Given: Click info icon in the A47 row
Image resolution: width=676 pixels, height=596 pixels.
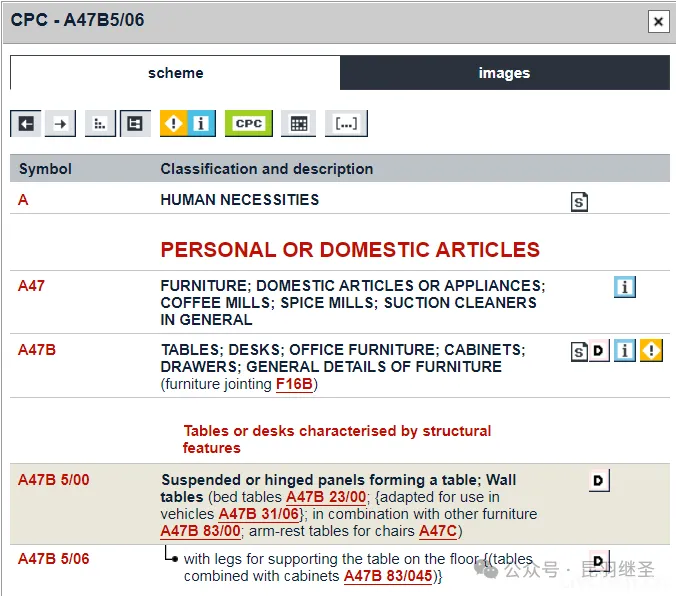Looking at the screenshot, I should point(625,288).
